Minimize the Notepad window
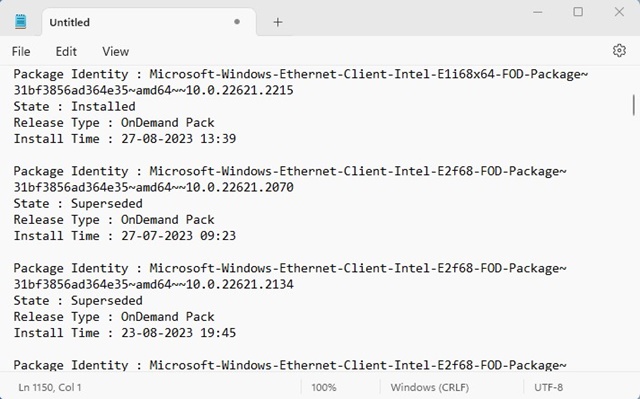This screenshot has height=399, width=640. (538, 12)
